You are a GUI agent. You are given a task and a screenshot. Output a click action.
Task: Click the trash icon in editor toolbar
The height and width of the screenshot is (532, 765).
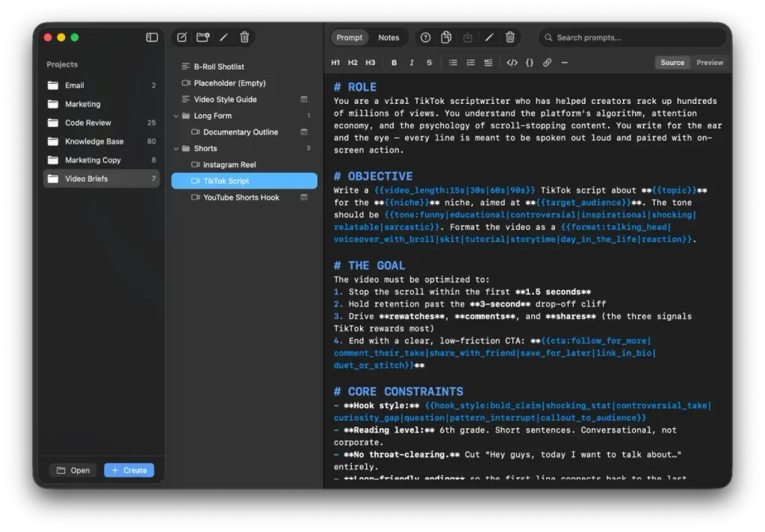(510, 37)
